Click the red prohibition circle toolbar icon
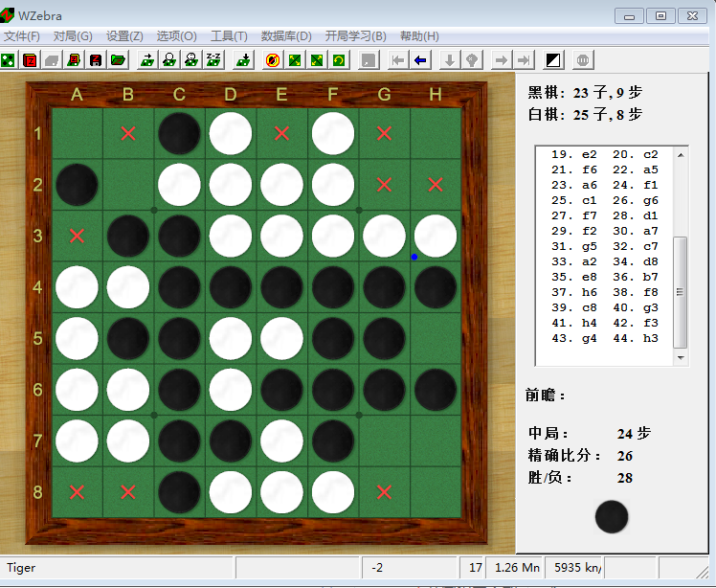 click(273, 59)
